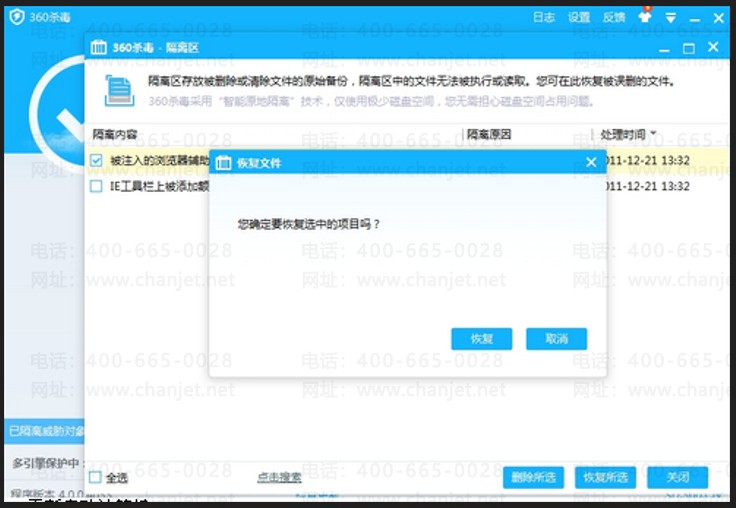Select the second row time 2011-12-21 13:32
736x508 pixels.
click(647, 186)
